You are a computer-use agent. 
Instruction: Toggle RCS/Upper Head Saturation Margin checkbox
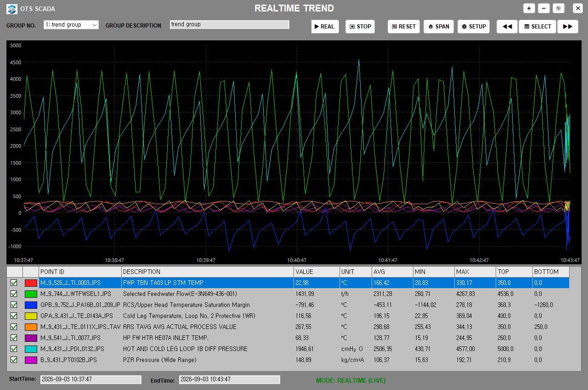14,305
